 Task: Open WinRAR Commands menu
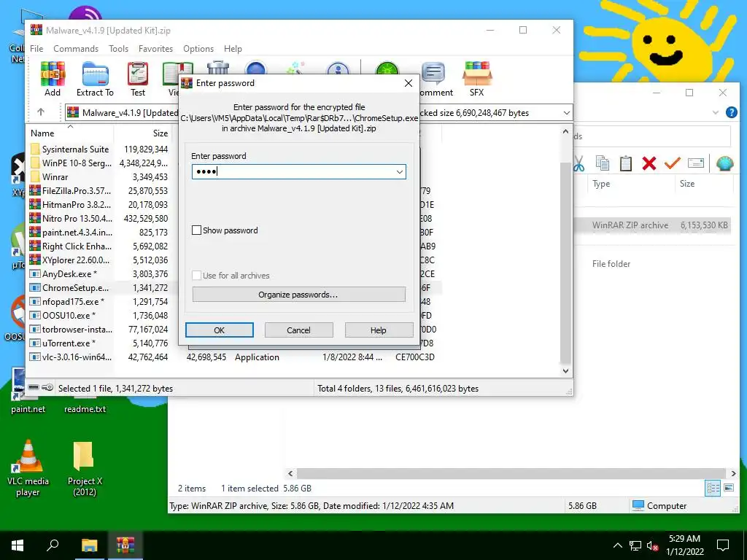76,49
